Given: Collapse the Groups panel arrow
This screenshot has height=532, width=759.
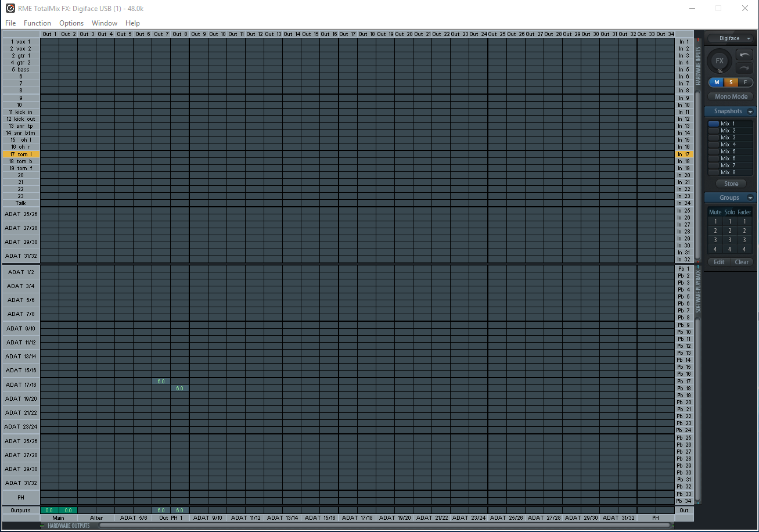Looking at the screenshot, I should coord(750,198).
